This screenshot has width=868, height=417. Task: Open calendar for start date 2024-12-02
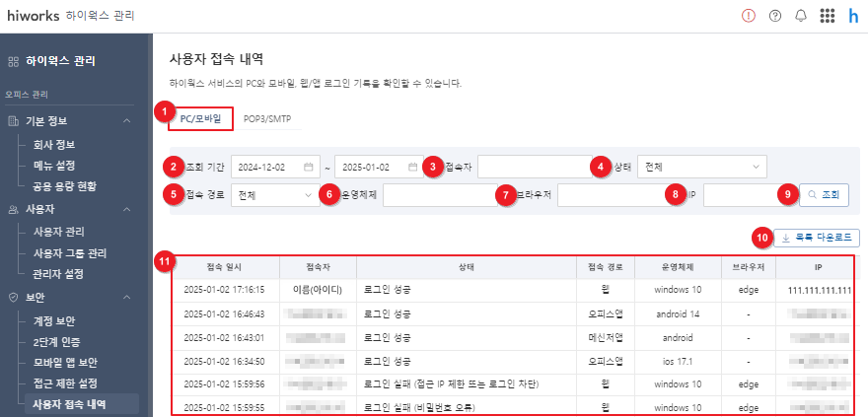309,167
